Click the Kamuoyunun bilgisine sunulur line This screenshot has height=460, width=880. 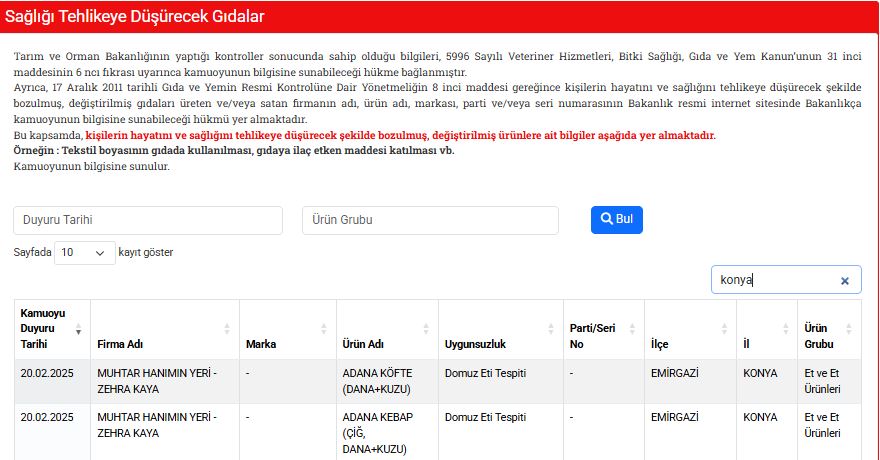pyautogui.click(x=91, y=167)
